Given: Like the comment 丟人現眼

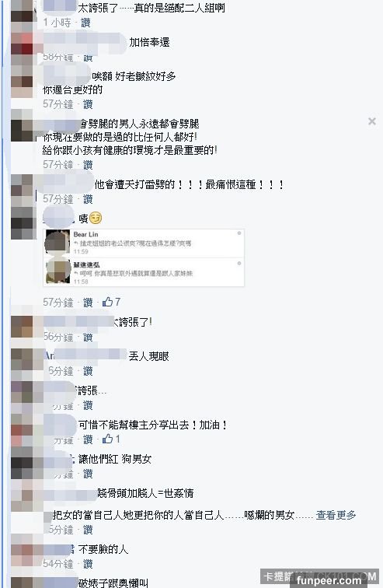Looking at the screenshot, I should point(88,371).
